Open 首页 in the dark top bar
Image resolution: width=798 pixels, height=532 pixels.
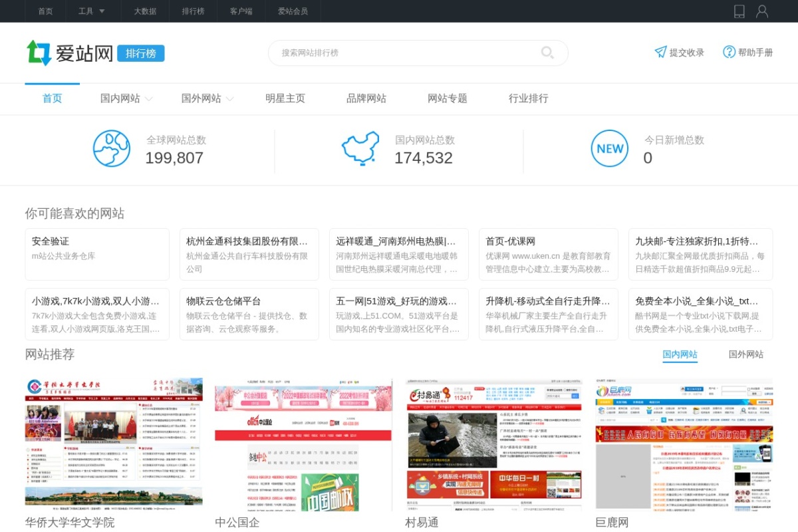click(45, 11)
